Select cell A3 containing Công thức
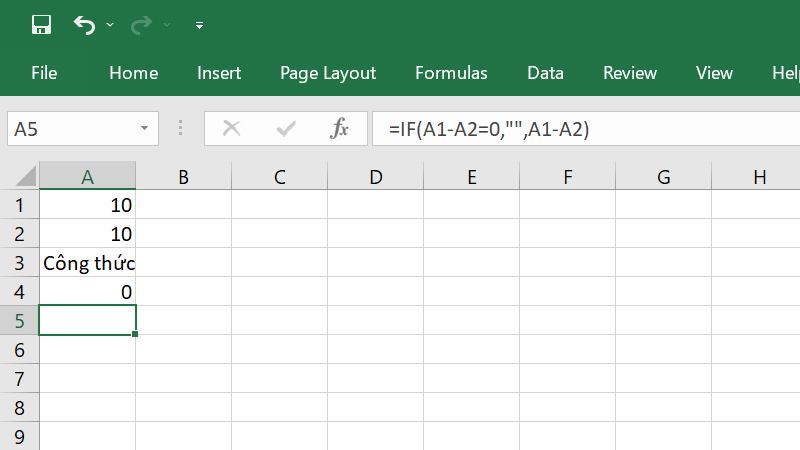Screen dimensions: 800x450 (88, 263)
